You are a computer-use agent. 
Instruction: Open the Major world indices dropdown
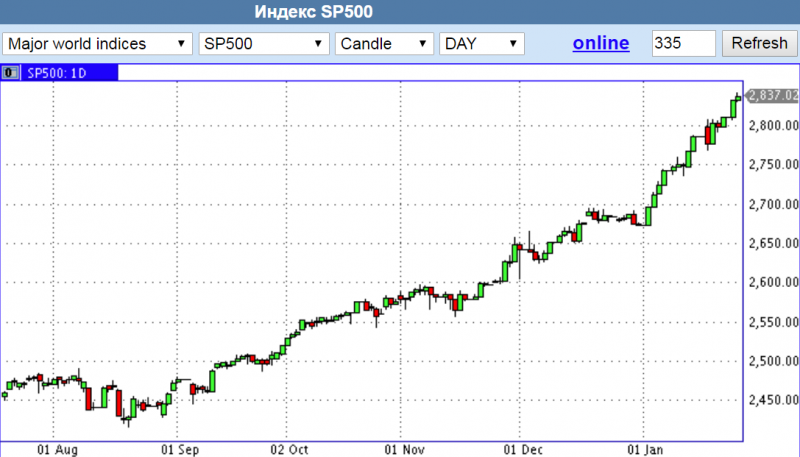(98, 44)
